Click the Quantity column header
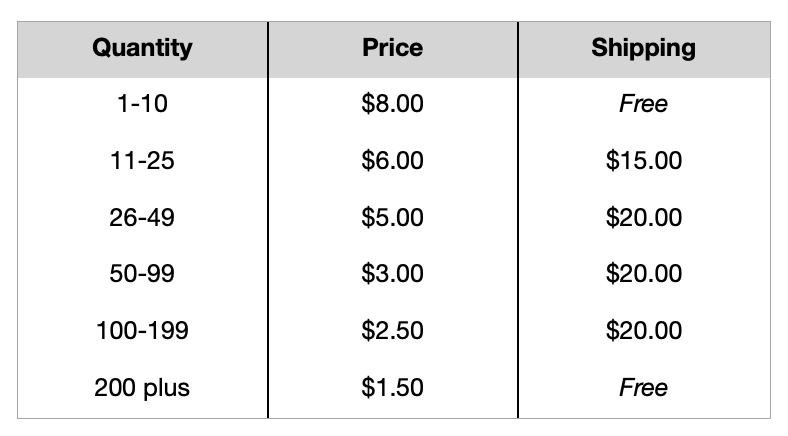This screenshot has height=436, width=788. [x=142, y=48]
